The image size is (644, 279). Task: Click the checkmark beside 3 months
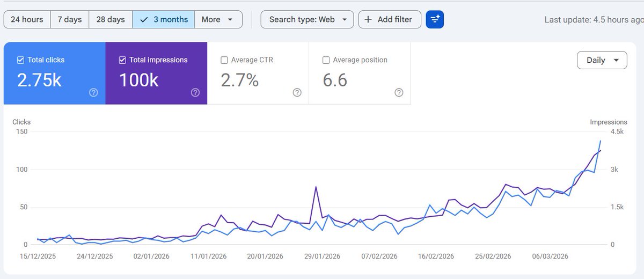point(144,19)
